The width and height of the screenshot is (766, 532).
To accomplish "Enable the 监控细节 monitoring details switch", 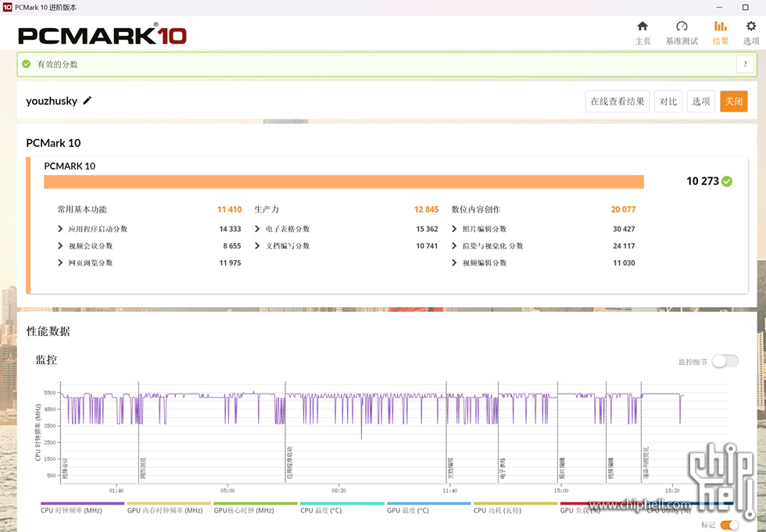I will pos(725,361).
